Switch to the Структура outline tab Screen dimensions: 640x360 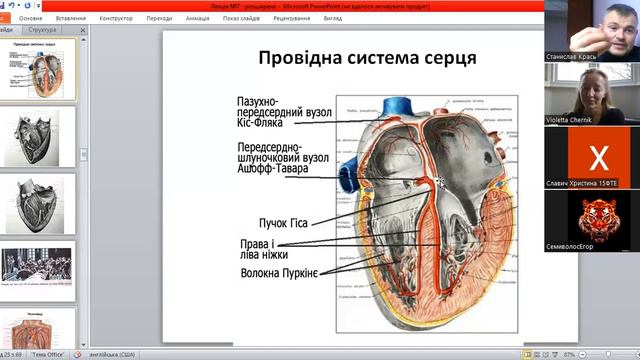tap(42, 30)
